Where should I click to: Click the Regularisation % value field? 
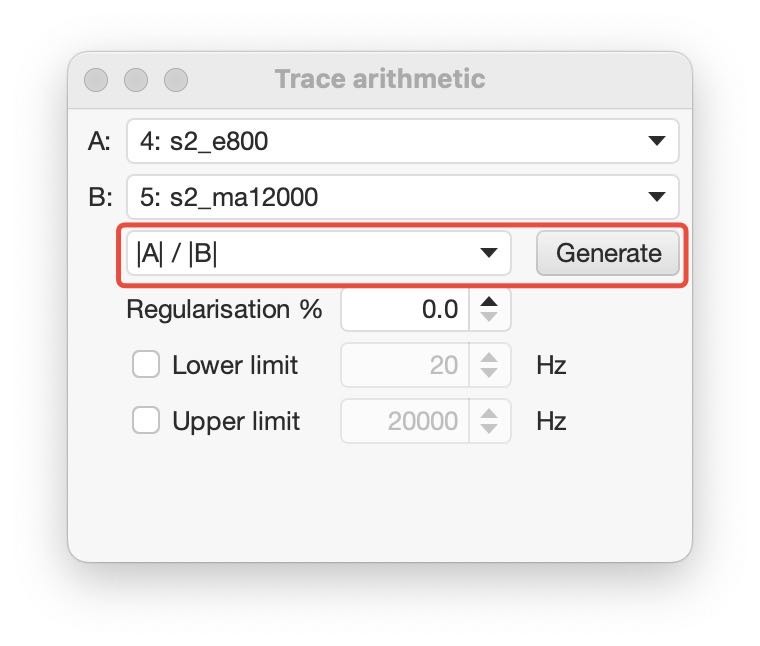tap(404, 310)
